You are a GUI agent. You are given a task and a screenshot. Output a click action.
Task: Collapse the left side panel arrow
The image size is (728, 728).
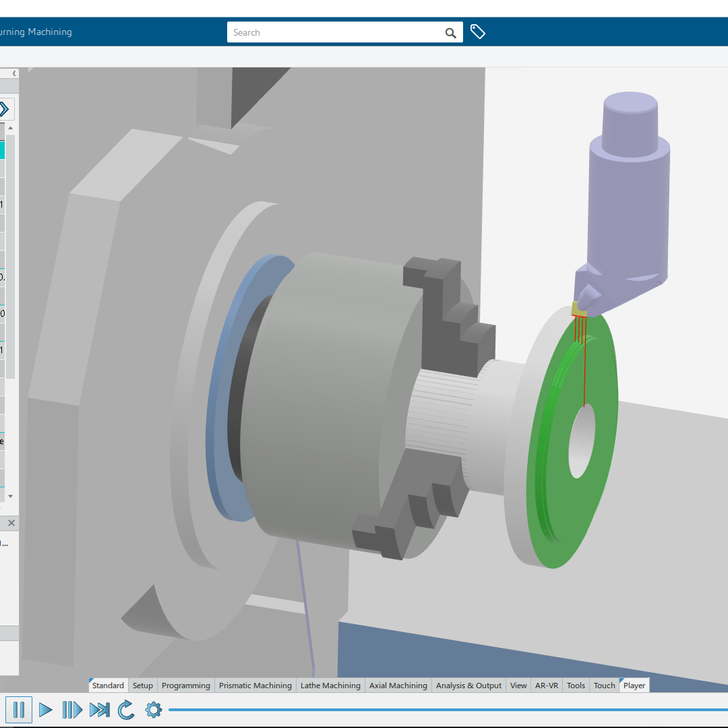(x=14, y=73)
